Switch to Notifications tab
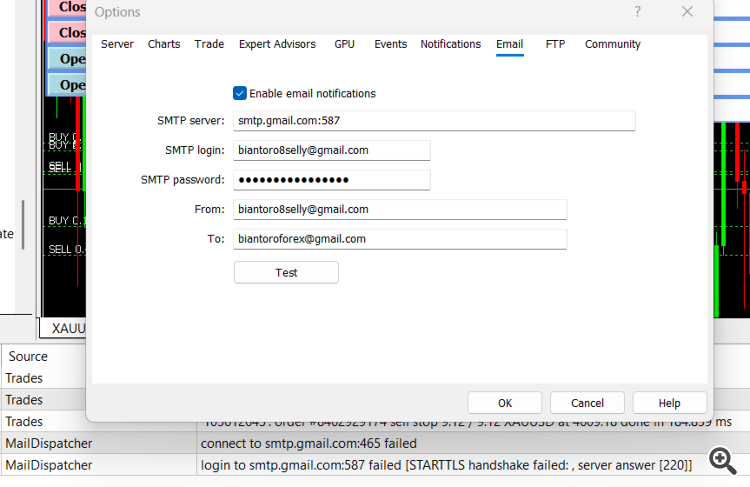The height and width of the screenshot is (487, 750). point(451,44)
